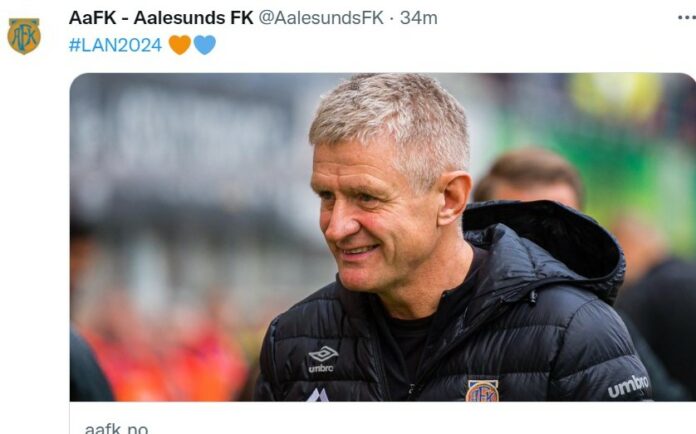
Task: Open the AaFK - Aalesunds FK display name
Action: pos(161,18)
